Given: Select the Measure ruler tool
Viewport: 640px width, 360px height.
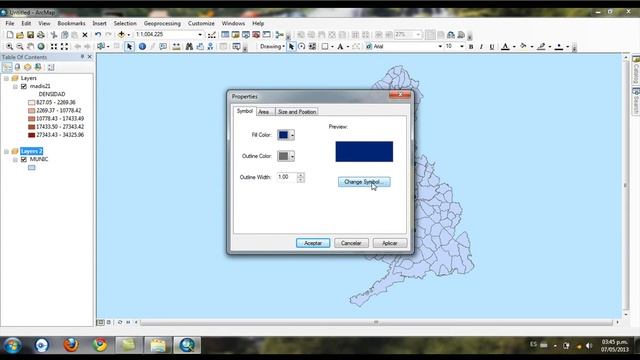Looking at the screenshot, I should coord(176,47).
